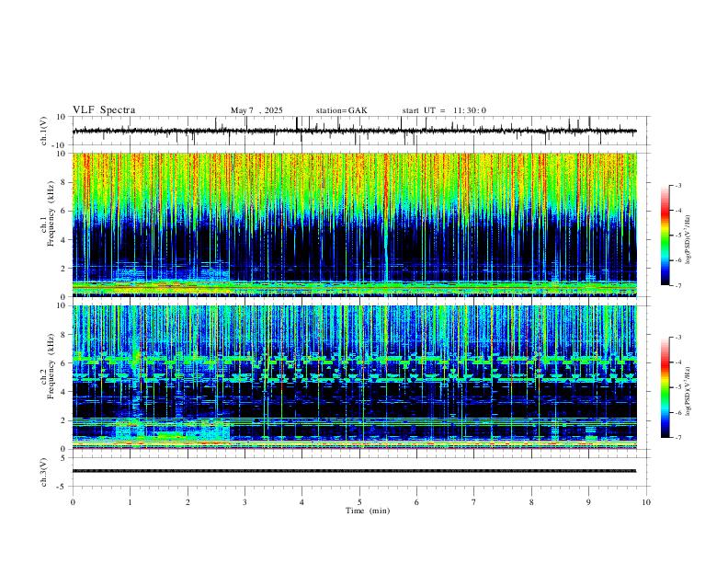Screen dimensions: 728x563
Task: Click the time axis tick label "5"
Action: click(x=359, y=502)
